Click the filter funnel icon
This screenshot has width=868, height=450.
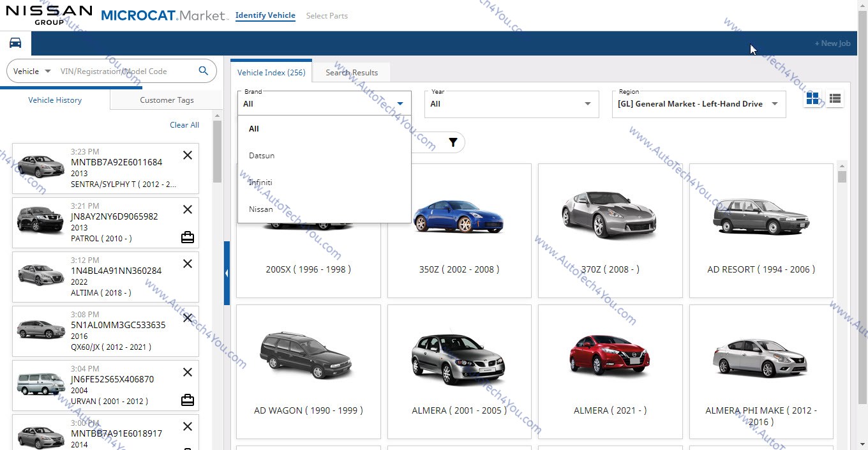click(x=453, y=142)
